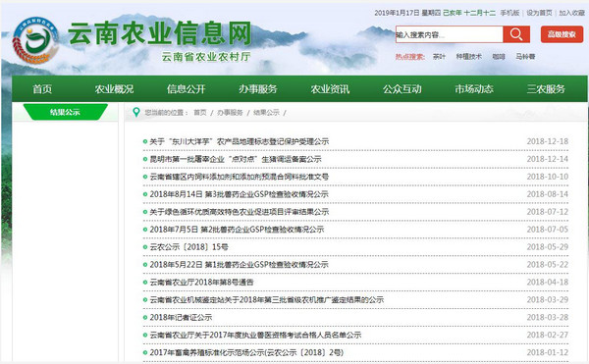Click the date 2018-04-18

pos(548,283)
